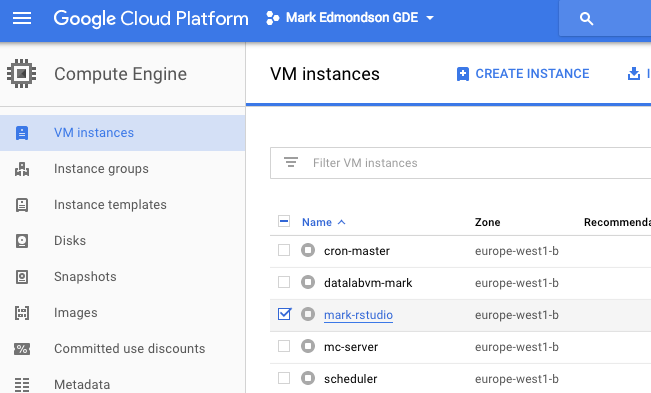Click the mark-rstudio stopped status icon
Viewport: 651px width, 393px height.
click(x=308, y=314)
